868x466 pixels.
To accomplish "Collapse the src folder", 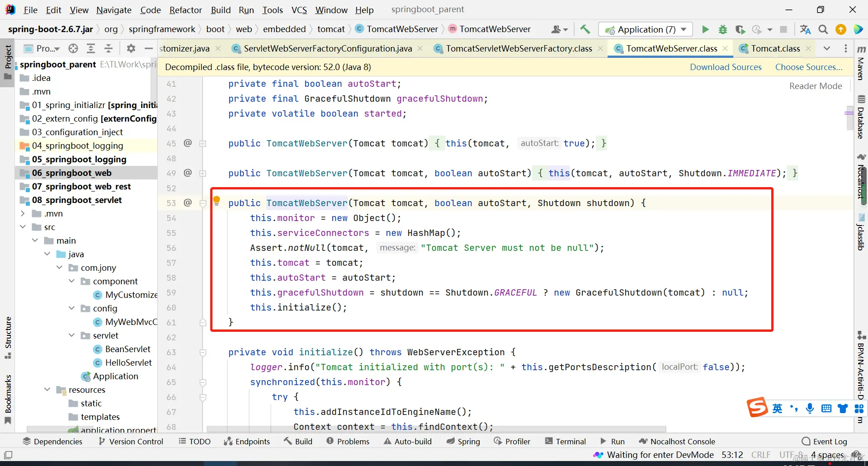I will (x=23, y=227).
